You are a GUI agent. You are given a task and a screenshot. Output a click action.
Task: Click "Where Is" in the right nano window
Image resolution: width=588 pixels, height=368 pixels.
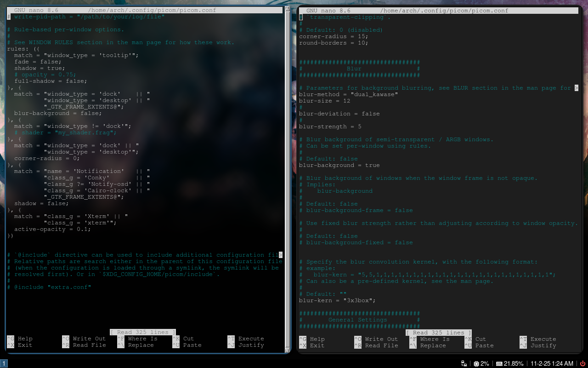pos(435,339)
